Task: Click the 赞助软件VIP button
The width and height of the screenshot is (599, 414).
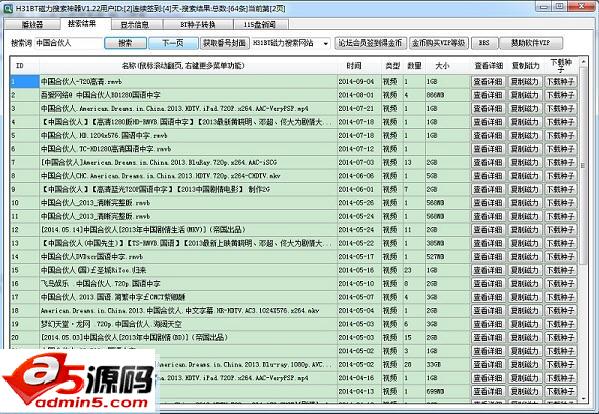Action: pyautogui.click(x=531, y=43)
